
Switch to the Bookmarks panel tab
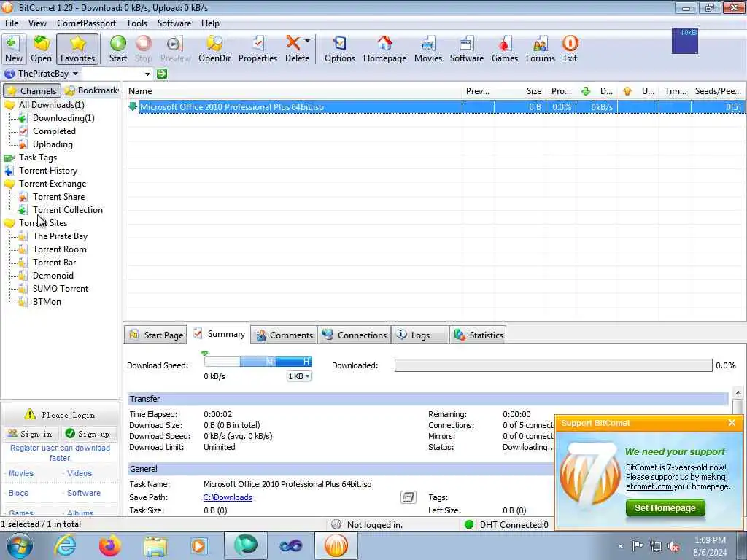(92, 90)
